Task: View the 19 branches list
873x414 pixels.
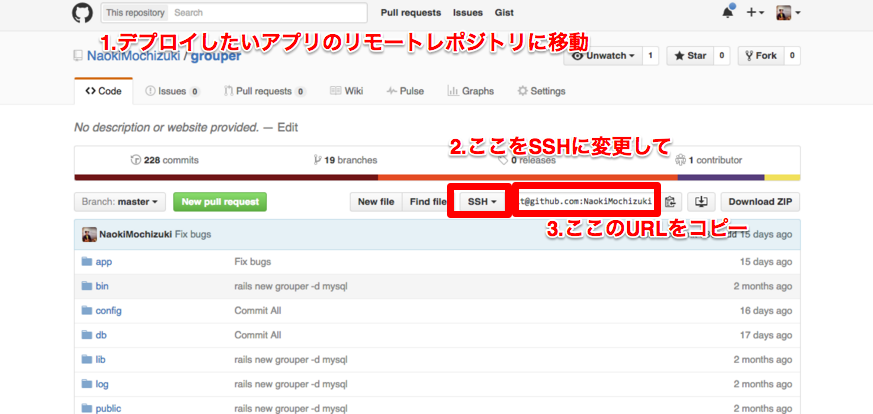Action: [345, 160]
